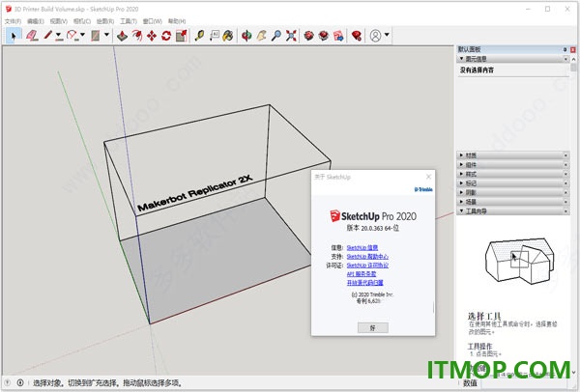The width and height of the screenshot is (580, 392).
Task: Activate the Orbit tool
Action: pos(246,36)
